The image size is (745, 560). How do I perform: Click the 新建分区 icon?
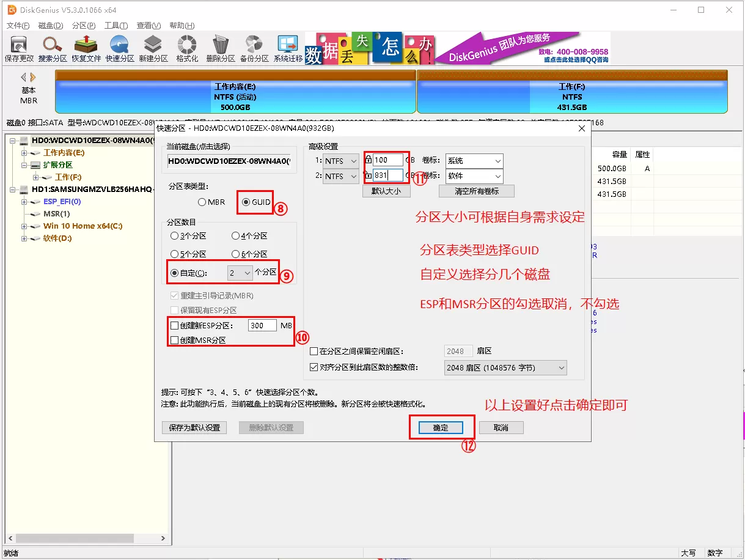(153, 48)
